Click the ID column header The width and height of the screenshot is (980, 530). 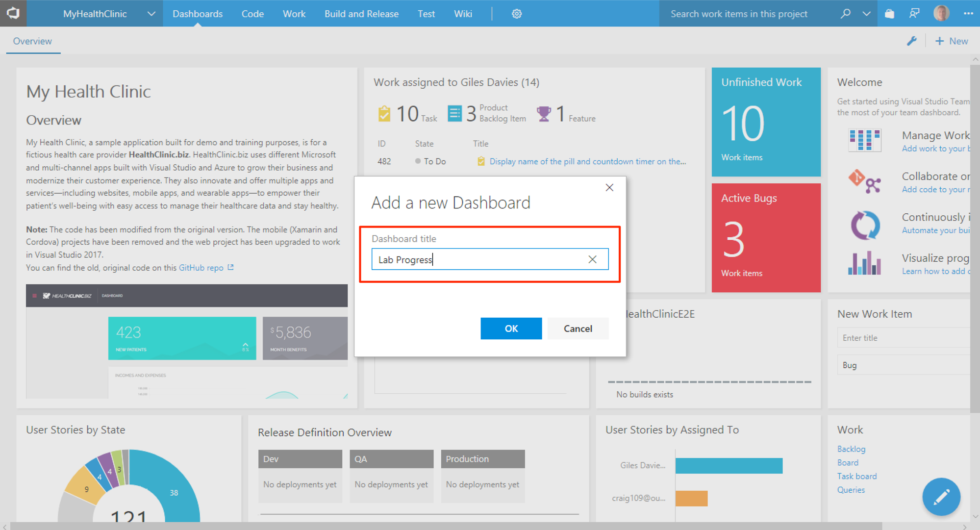pyautogui.click(x=381, y=144)
